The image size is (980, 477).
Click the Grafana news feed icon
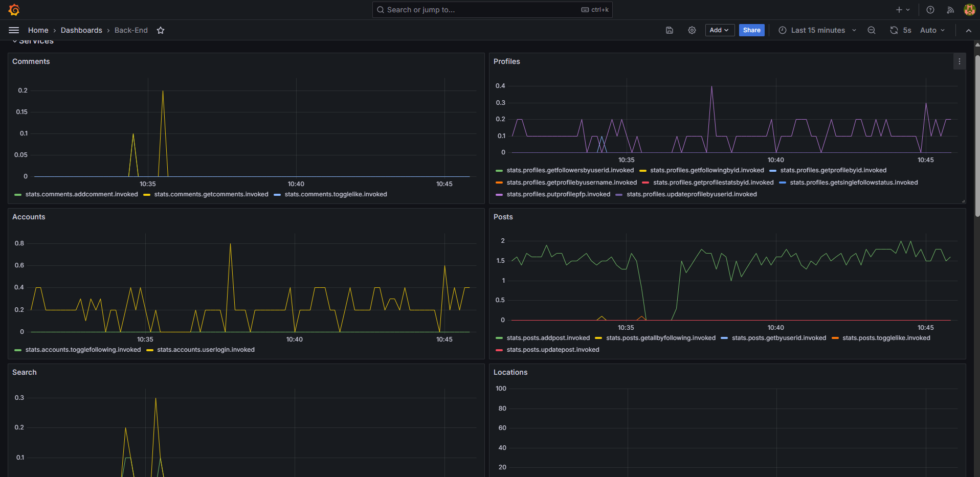click(x=950, y=10)
